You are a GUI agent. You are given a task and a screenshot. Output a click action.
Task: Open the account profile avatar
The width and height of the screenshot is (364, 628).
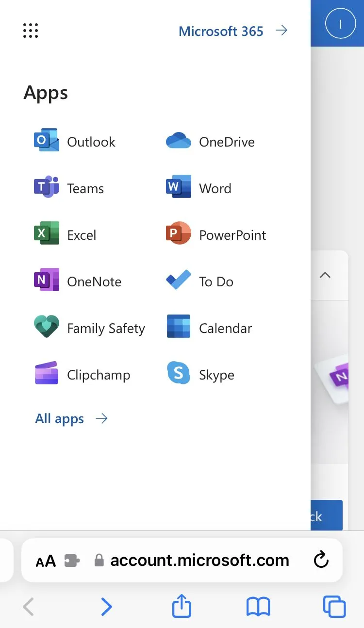click(x=340, y=24)
